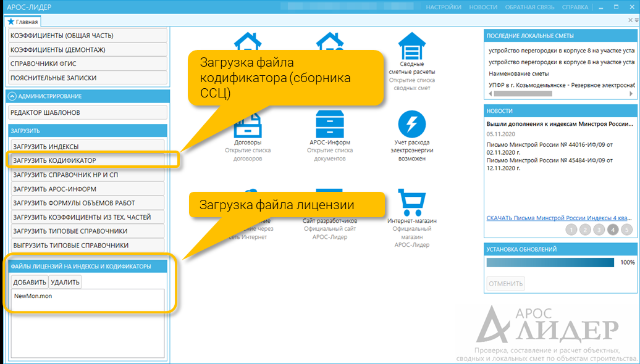Open Справка menu item
The image size is (640, 364).
pos(575,7)
